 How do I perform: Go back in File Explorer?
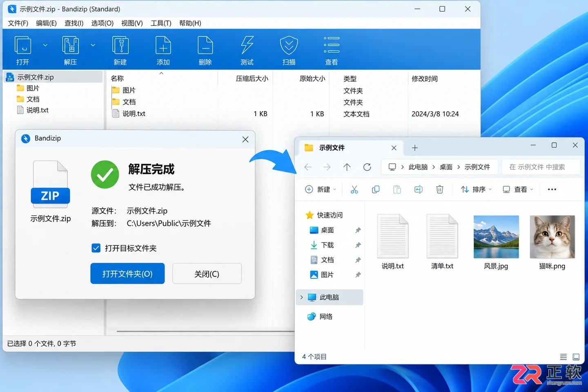(308, 167)
